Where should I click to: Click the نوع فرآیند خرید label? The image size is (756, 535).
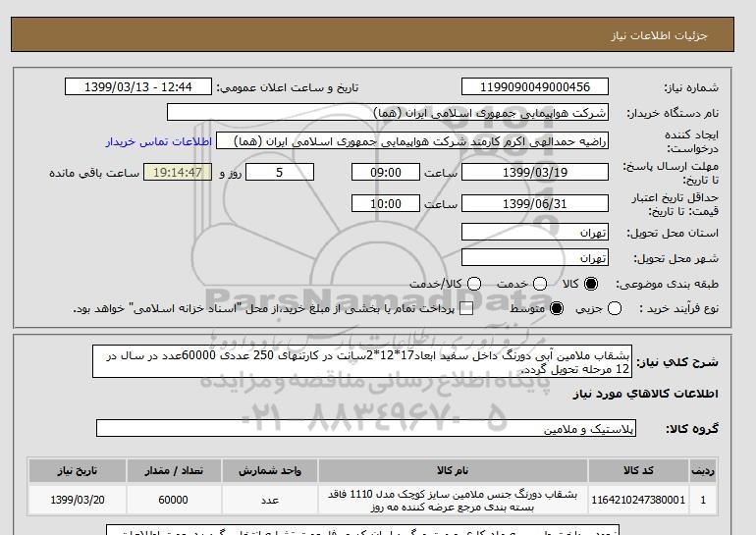pyautogui.click(x=678, y=308)
